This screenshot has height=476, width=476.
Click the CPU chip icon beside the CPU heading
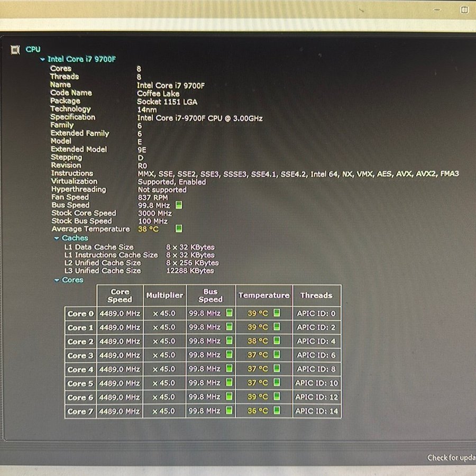click(x=15, y=50)
